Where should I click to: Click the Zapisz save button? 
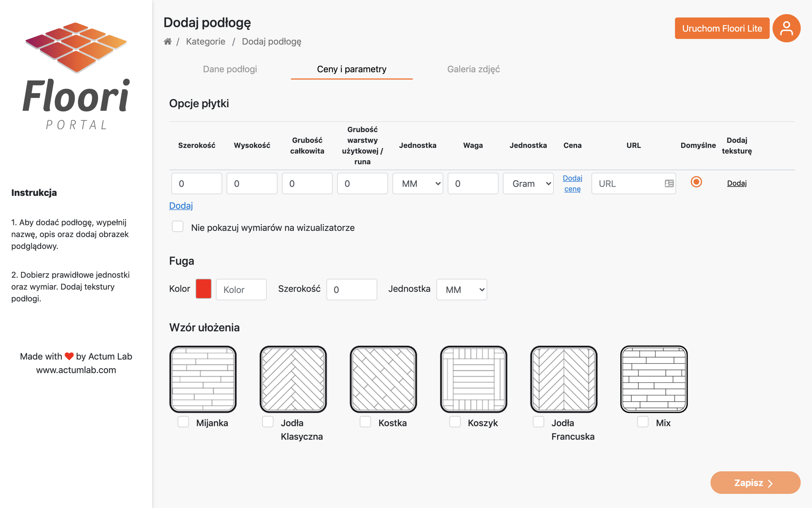[x=755, y=482]
